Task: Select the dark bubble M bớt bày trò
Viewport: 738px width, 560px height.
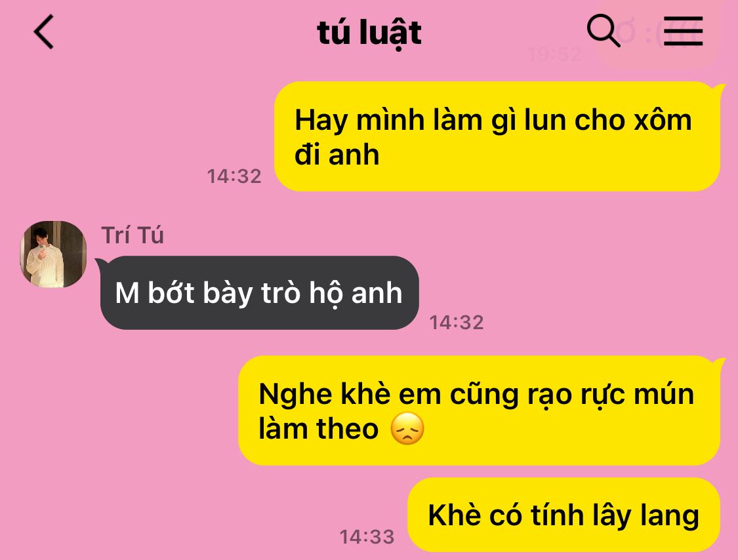Action: (259, 292)
